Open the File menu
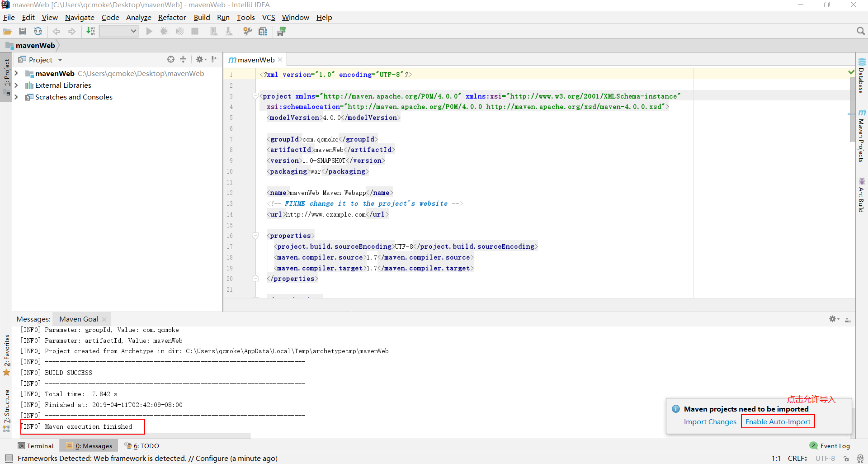This screenshot has width=868, height=464. 9,17
